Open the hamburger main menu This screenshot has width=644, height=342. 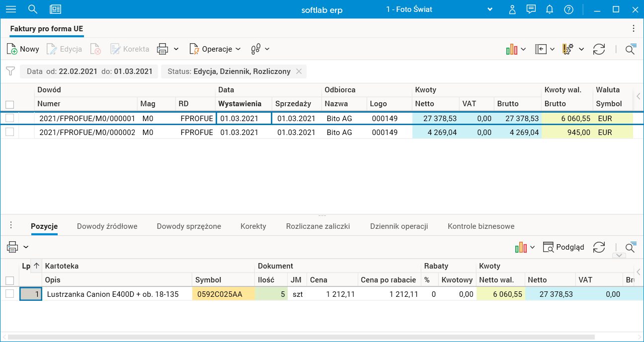[10, 9]
